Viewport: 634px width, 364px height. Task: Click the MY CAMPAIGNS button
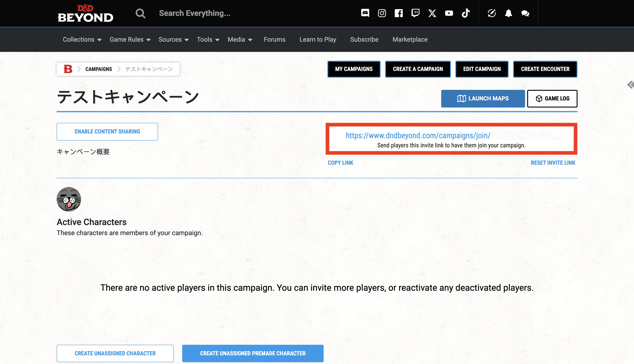coord(354,69)
